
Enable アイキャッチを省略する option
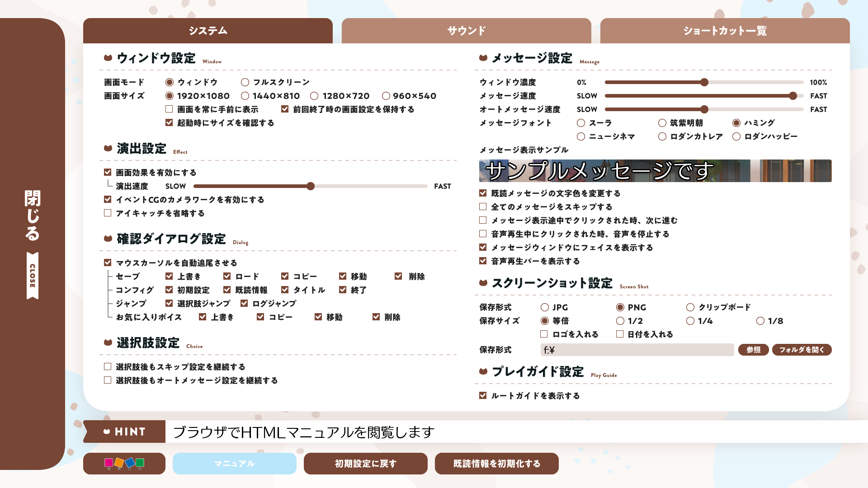(x=108, y=213)
